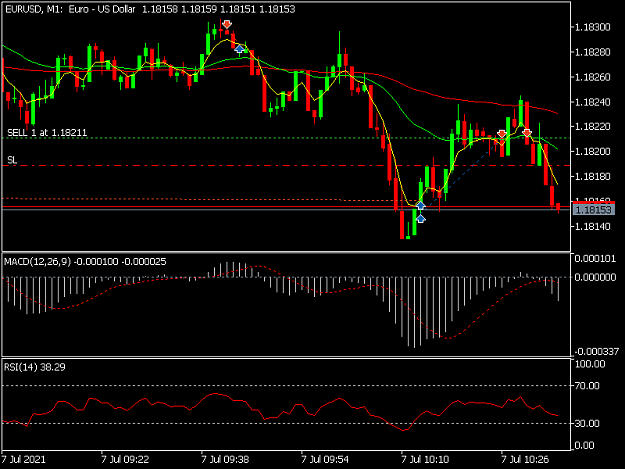Click the '7 Jul 10:10' time axis label
Screen dimensions: 625x469
pyautogui.click(x=425, y=459)
